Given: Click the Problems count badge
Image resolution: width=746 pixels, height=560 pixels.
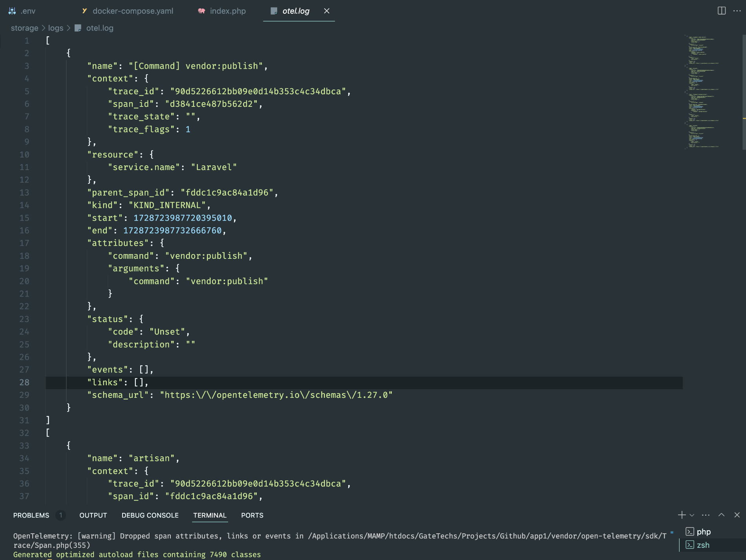Looking at the screenshot, I should (61, 515).
